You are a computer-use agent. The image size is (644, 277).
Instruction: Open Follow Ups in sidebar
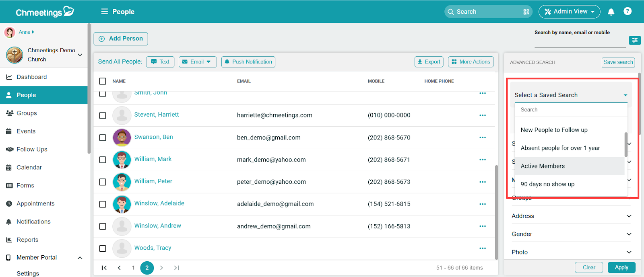tap(32, 150)
